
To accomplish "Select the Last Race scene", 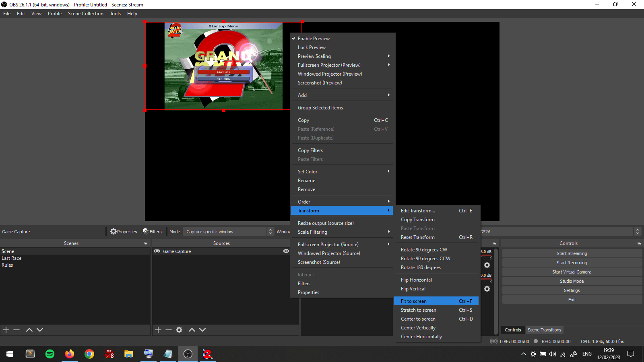I will coord(12,258).
